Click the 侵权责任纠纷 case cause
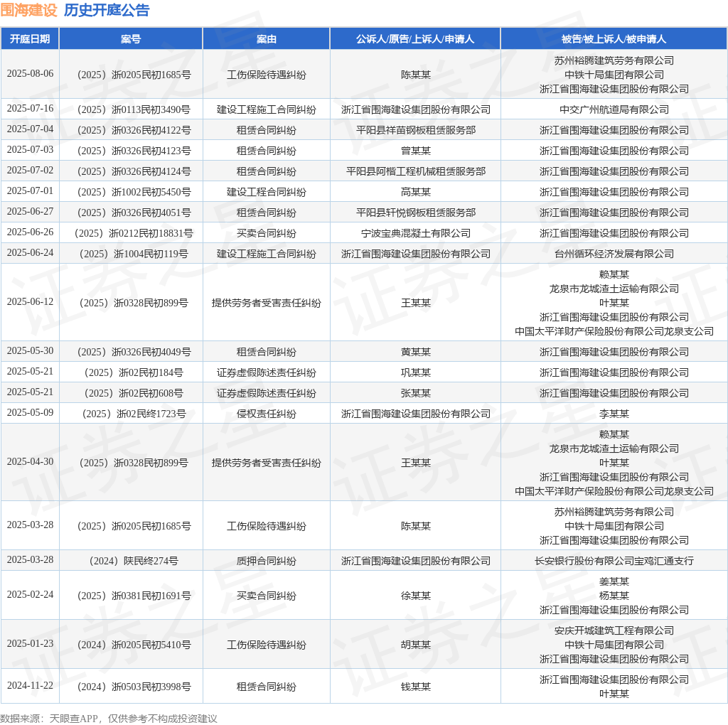Image resolution: width=728 pixels, height=725 pixels. pos(266,414)
